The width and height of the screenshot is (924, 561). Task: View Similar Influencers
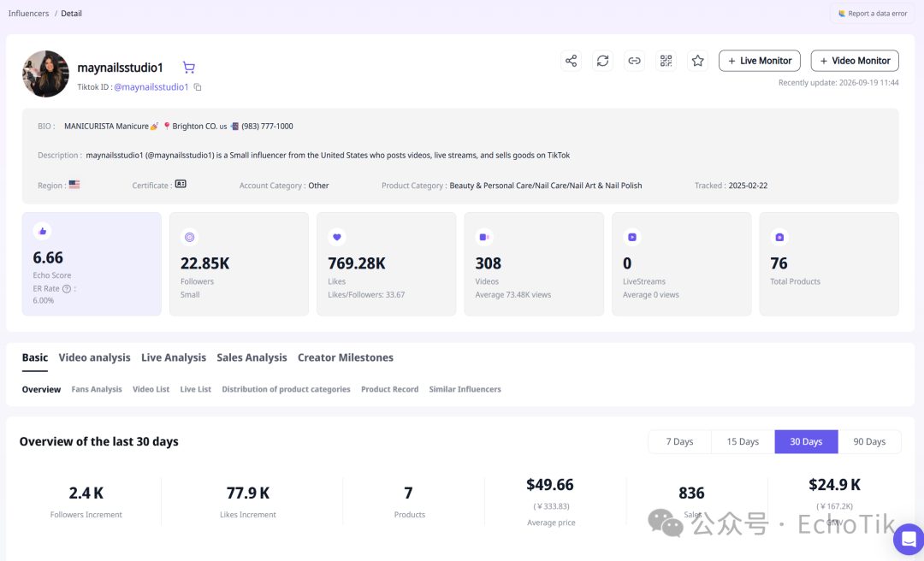(x=465, y=389)
